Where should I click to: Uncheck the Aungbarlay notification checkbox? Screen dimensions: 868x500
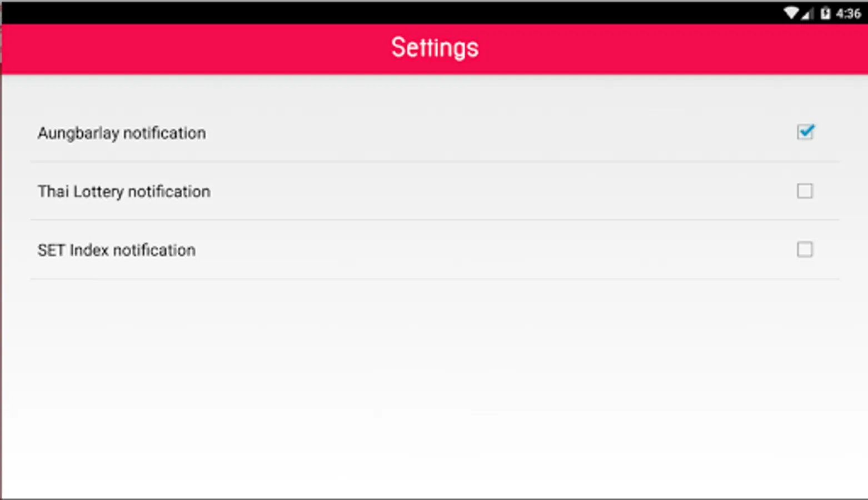pos(805,132)
